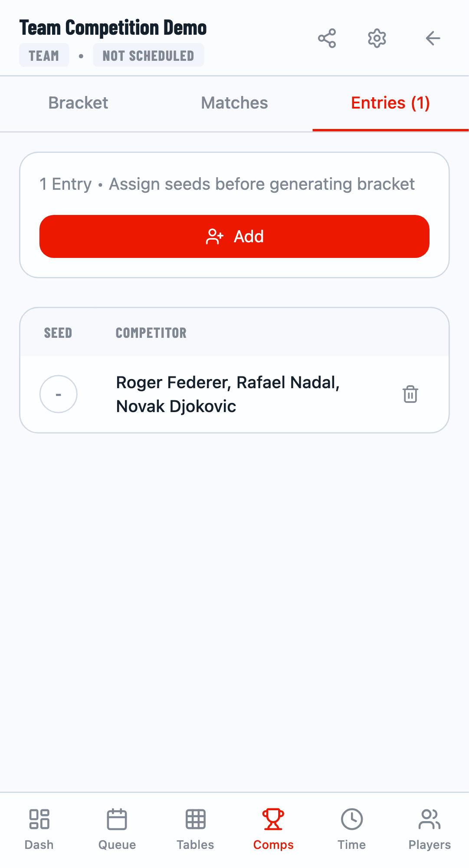Open the Tables grid icon
The image size is (469, 868).
195,819
